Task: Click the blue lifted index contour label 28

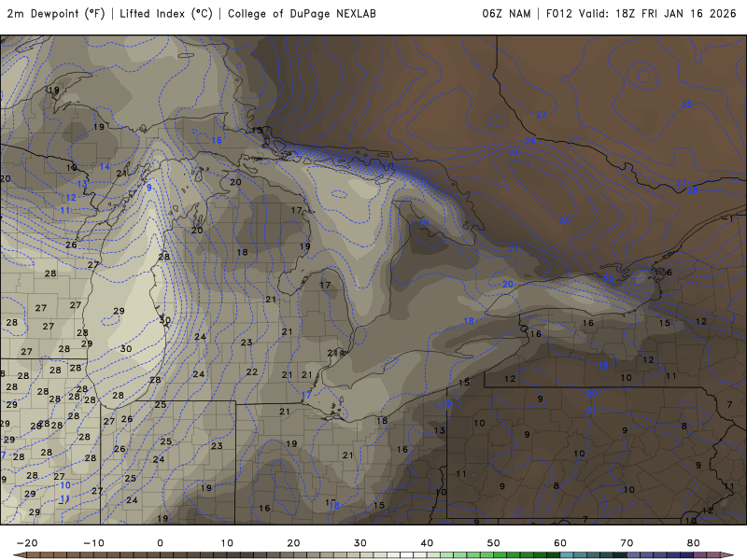Action: pyautogui.click(x=693, y=190)
